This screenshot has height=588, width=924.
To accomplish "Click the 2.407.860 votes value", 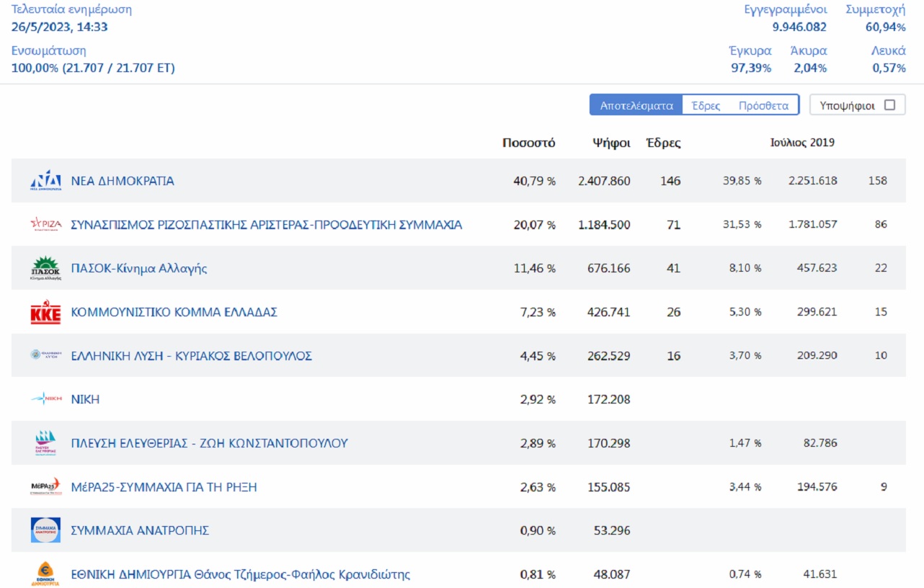I will pyautogui.click(x=604, y=181).
